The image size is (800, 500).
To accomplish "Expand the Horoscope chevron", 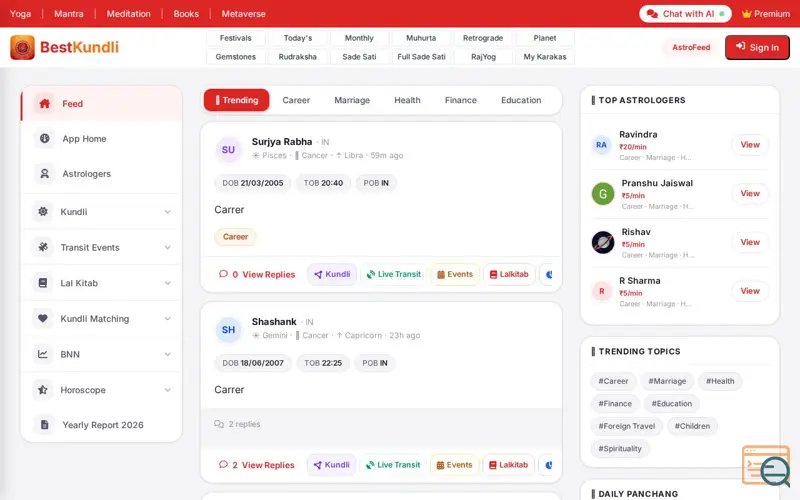I will pyautogui.click(x=167, y=390).
